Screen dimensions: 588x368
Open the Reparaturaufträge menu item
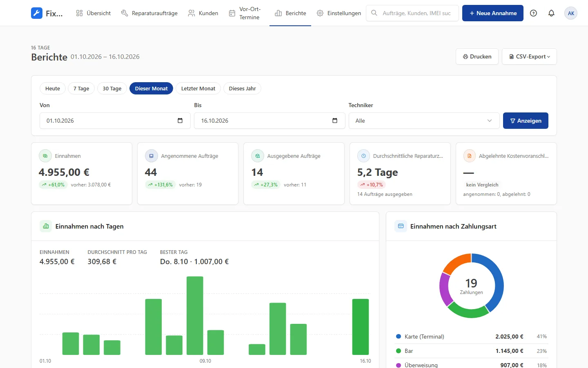149,13
